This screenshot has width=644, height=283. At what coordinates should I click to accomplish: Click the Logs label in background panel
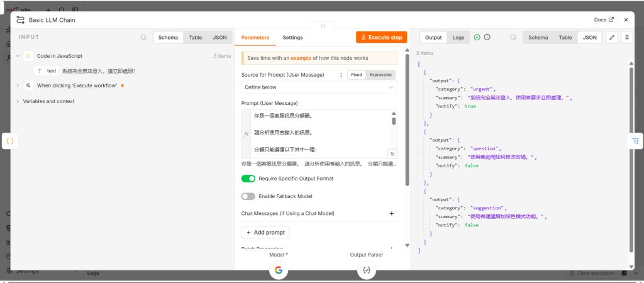[93, 273]
